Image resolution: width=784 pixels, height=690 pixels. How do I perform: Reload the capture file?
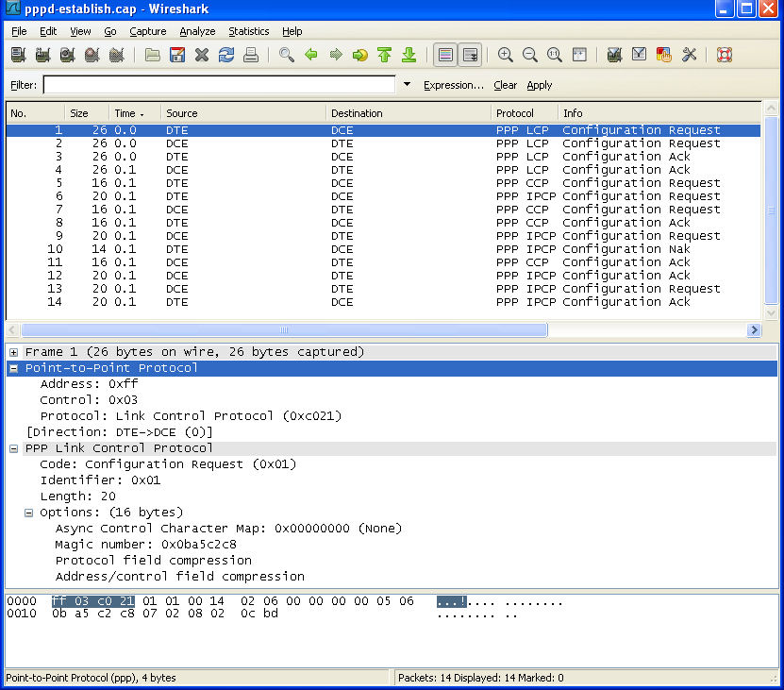point(226,56)
